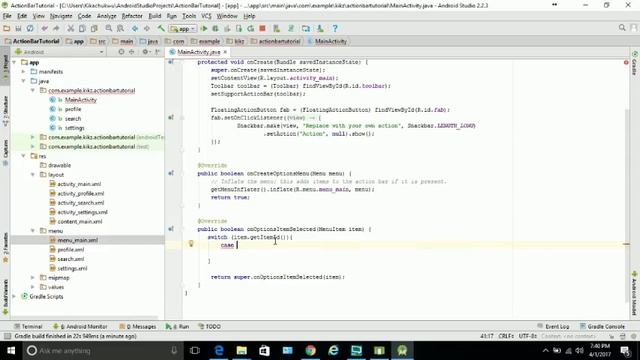Click the Windows Start button
Screen dimensions: 640x360
(11, 351)
